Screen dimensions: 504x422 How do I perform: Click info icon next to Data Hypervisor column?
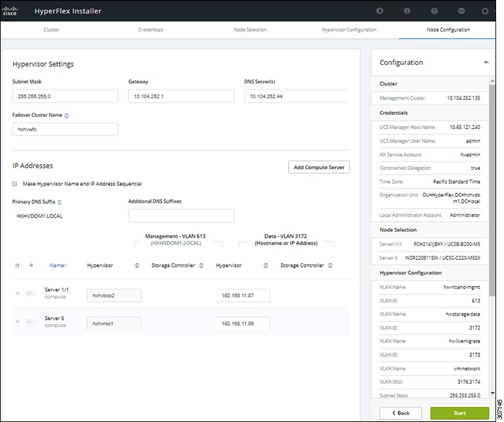tap(266, 266)
